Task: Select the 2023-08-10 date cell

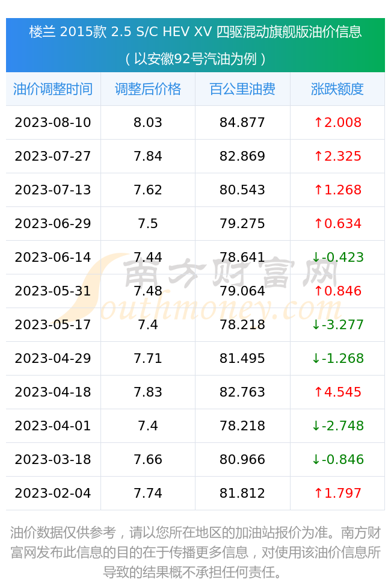Action: coord(53,122)
